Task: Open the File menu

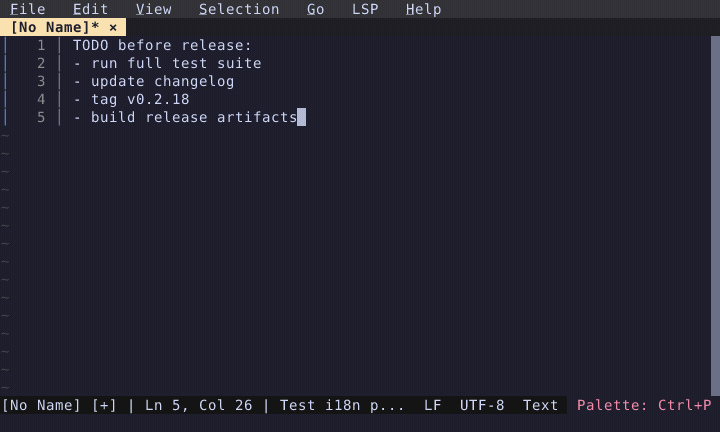Action: click(x=27, y=9)
